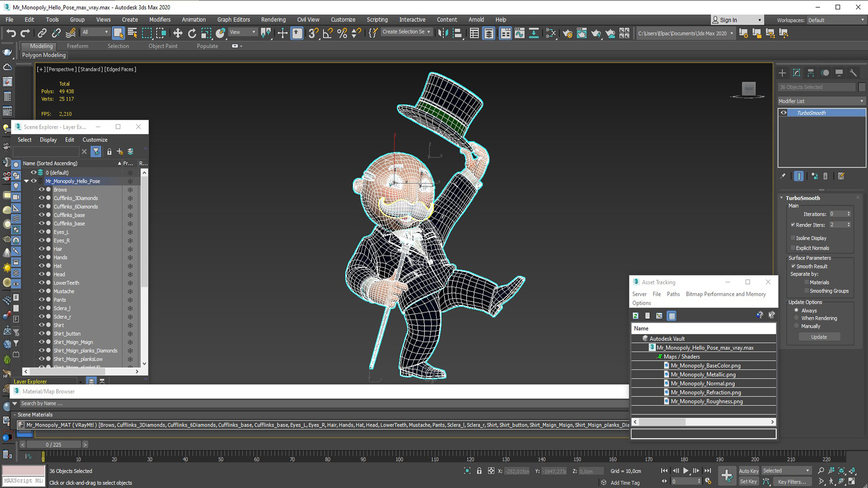Click the Auto Key button
This screenshot has width=868, height=488.
click(749, 471)
